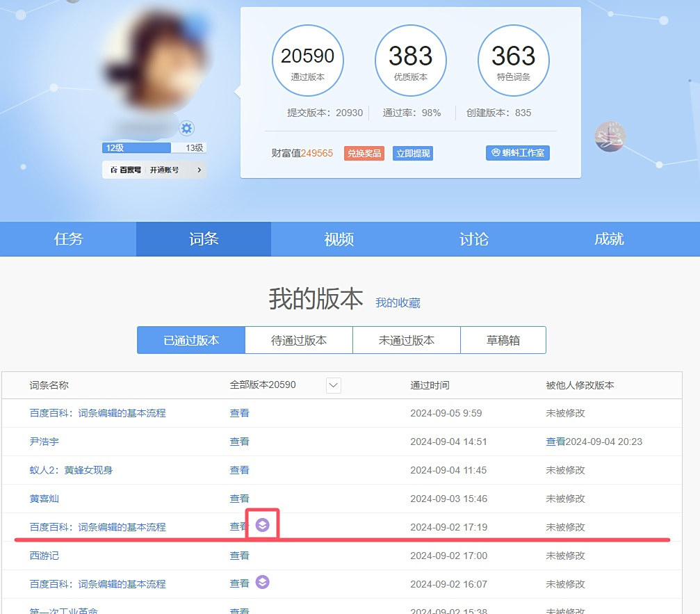Open 百度百科:词条编辑的基本流程 entry dated 2024-09-05
The image size is (700, 614).
pos(98,413)
